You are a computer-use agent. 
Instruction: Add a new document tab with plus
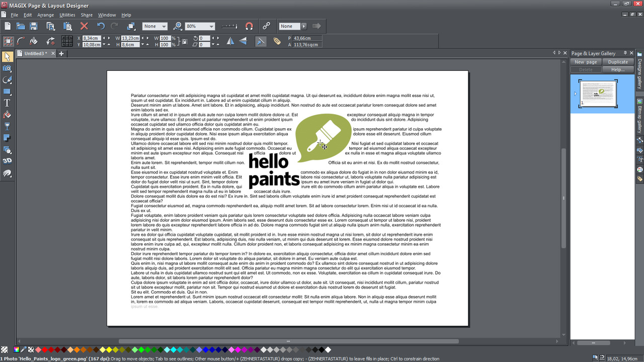tap(61, 53)
